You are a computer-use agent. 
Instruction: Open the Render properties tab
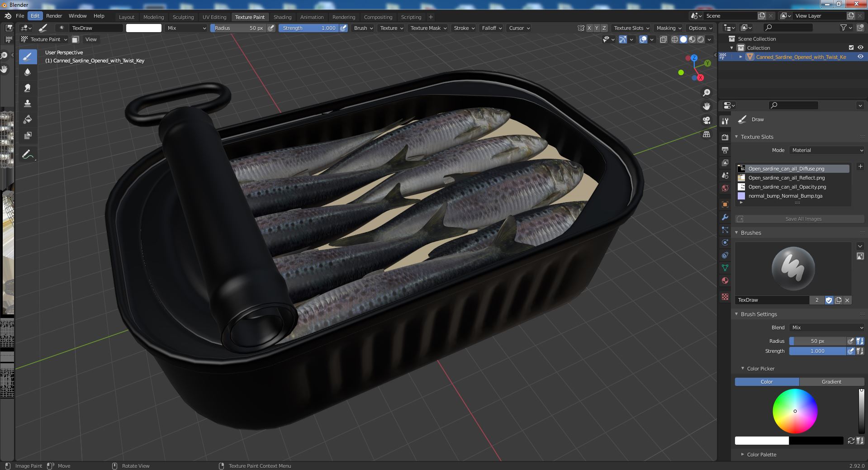(725, 137)
